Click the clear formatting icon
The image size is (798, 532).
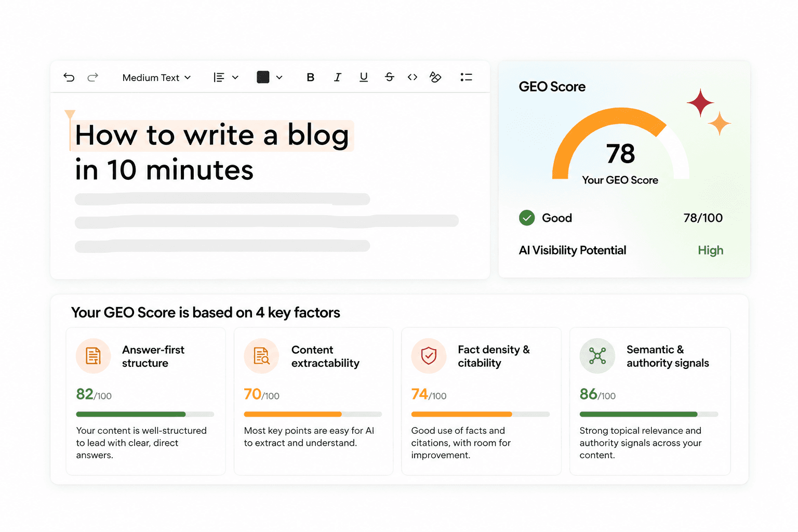tap(435, 77)
